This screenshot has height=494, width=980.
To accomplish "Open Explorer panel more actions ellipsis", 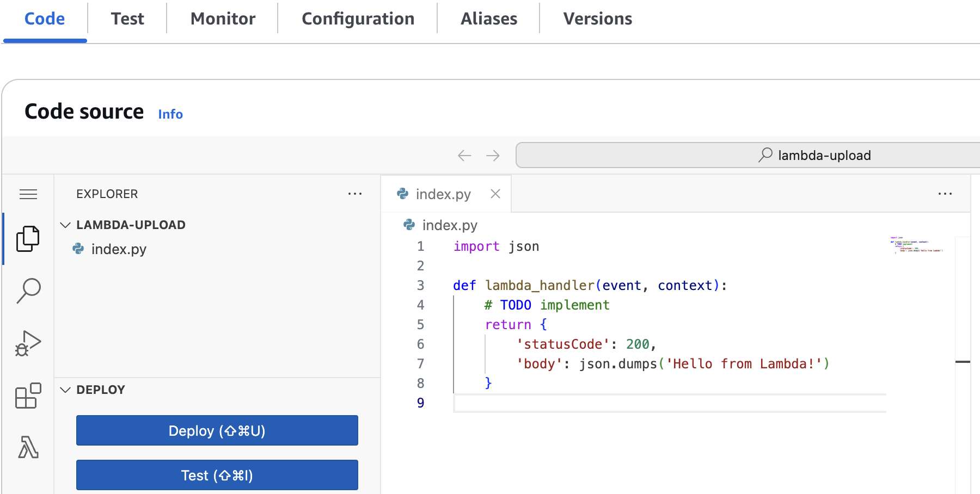I will click(x=355, y=194).
